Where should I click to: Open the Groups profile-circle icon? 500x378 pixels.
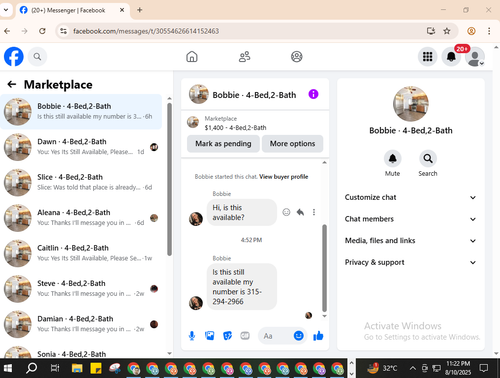pos(297,57)
